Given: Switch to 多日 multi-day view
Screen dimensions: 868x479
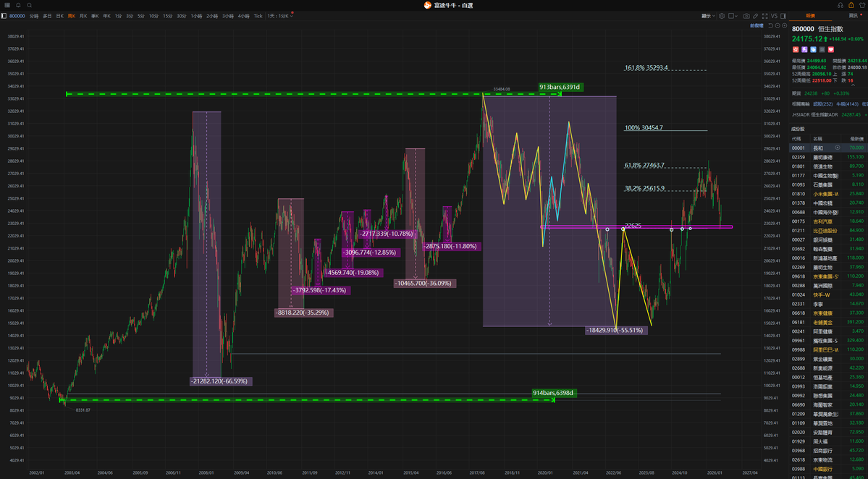Looking at the screenshot, I should (47, 16).
